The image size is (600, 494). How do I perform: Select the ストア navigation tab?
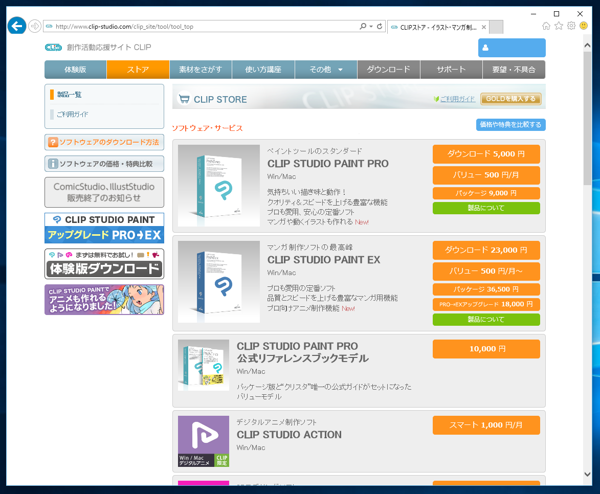click(138, 70)
